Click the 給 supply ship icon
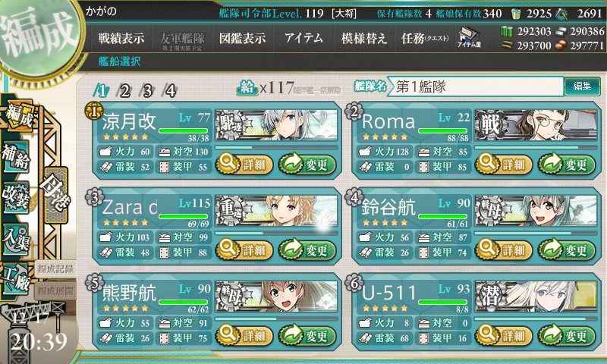 [247, 88]
